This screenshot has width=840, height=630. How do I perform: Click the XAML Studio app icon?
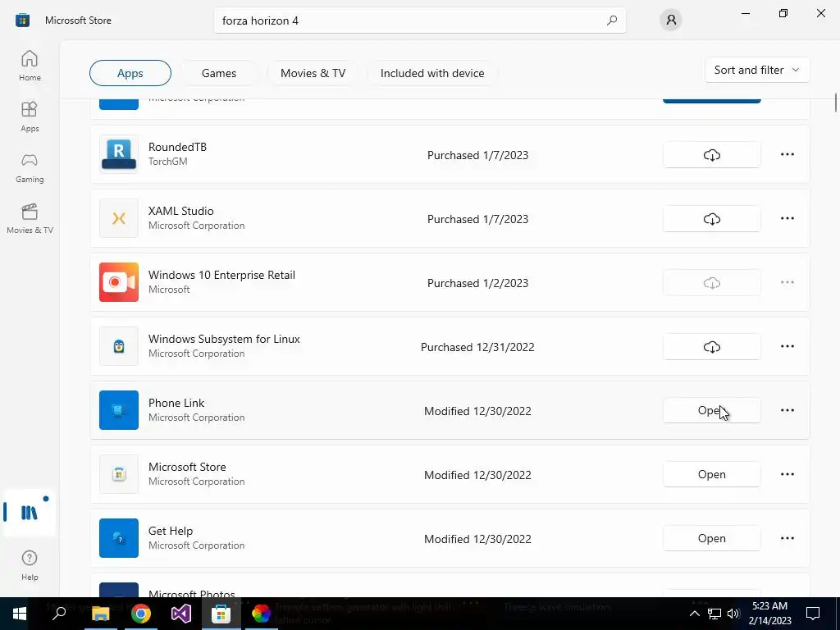(x=119, y=218)
